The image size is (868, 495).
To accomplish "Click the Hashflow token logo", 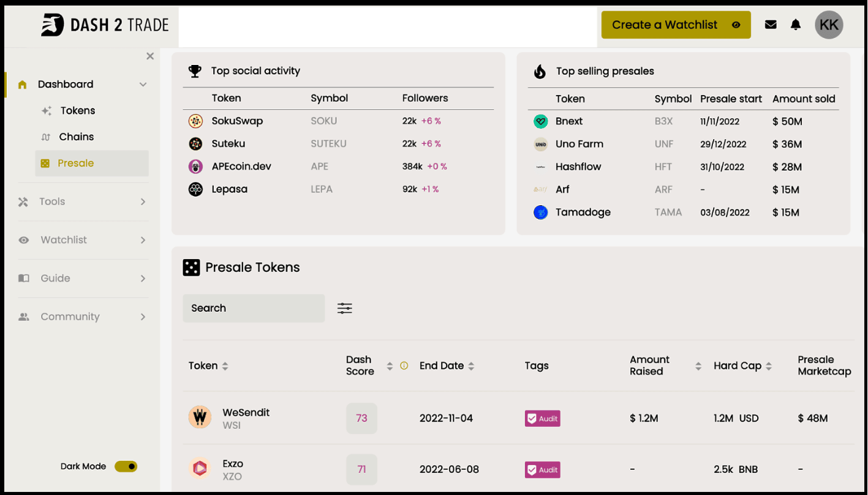I will tap(540, 167).
